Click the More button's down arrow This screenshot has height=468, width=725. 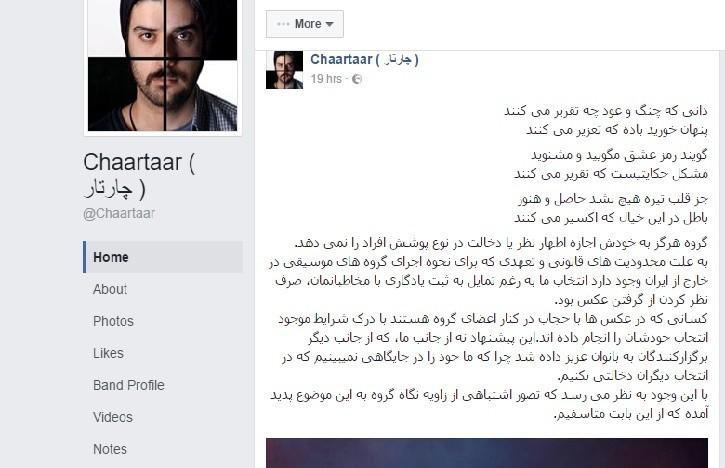329,25
